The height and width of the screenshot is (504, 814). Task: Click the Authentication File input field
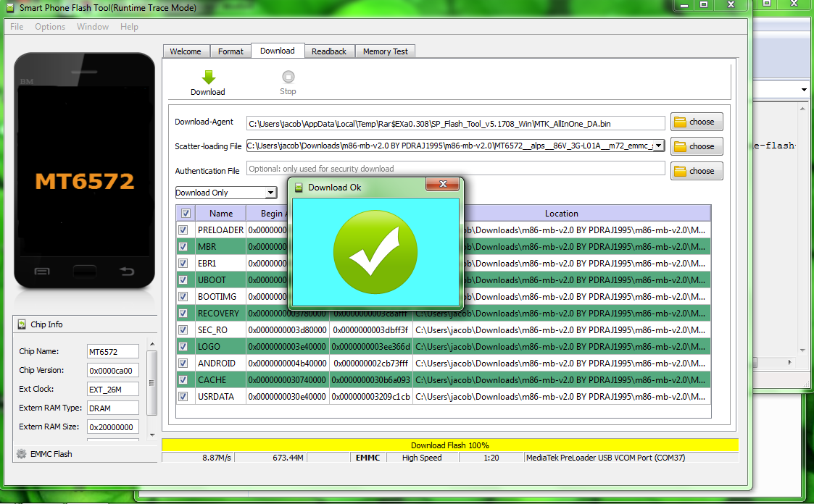[455, 169]
